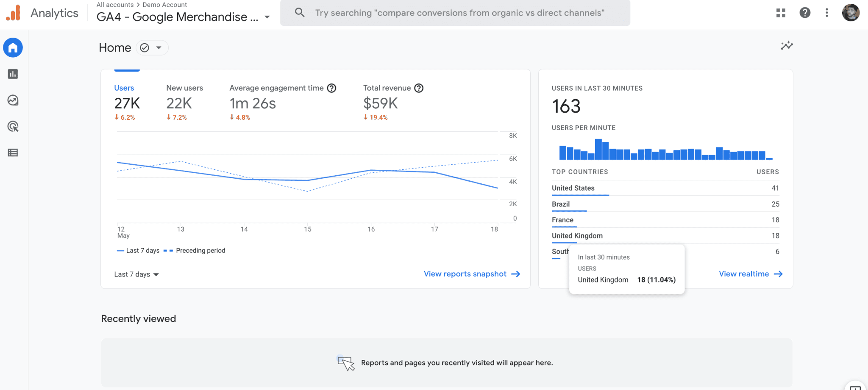Open the Home page in sidebar
This screenshot has width=868, height=390.
pyautogui.click(x=13, y=48)
